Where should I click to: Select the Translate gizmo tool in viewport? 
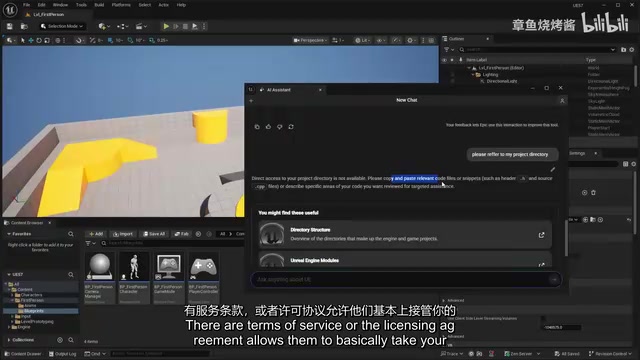click(31, 40)
